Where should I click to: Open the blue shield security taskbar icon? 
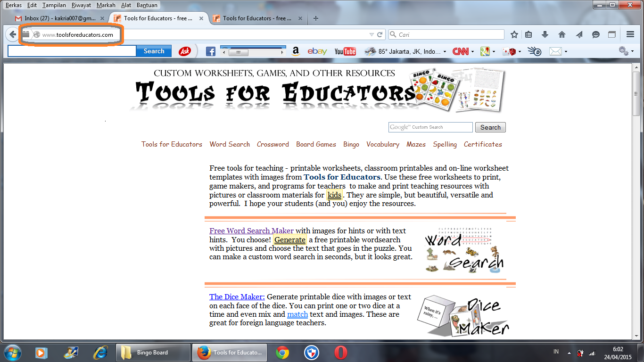[x=312, y=353]
